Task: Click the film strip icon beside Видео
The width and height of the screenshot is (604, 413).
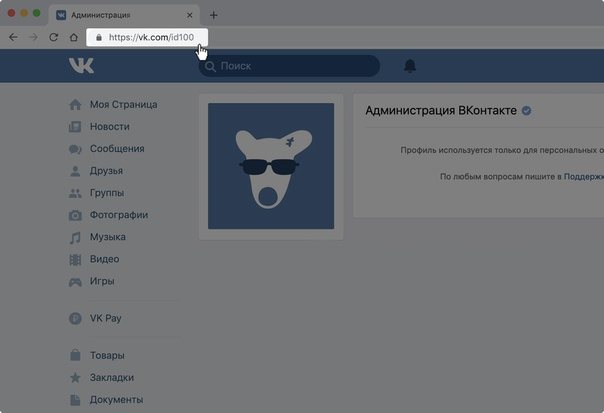Action: click(75, 260)
